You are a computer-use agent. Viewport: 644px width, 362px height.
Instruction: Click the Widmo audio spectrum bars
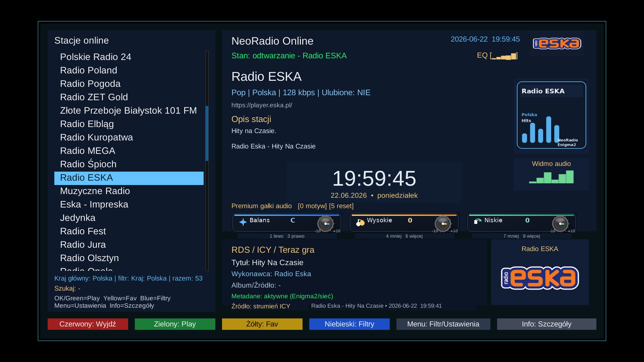(551, 177)
